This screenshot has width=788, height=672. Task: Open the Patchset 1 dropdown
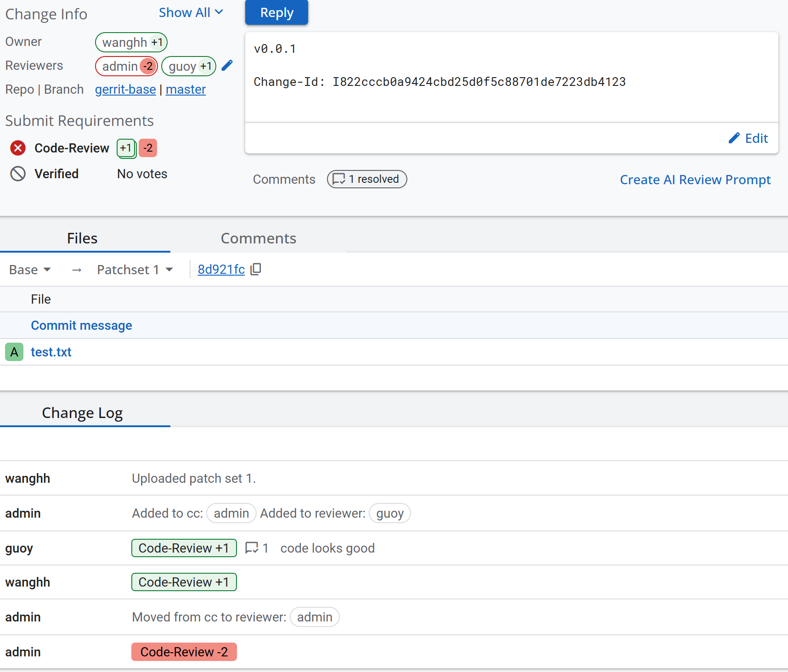(x=135, y=270)
